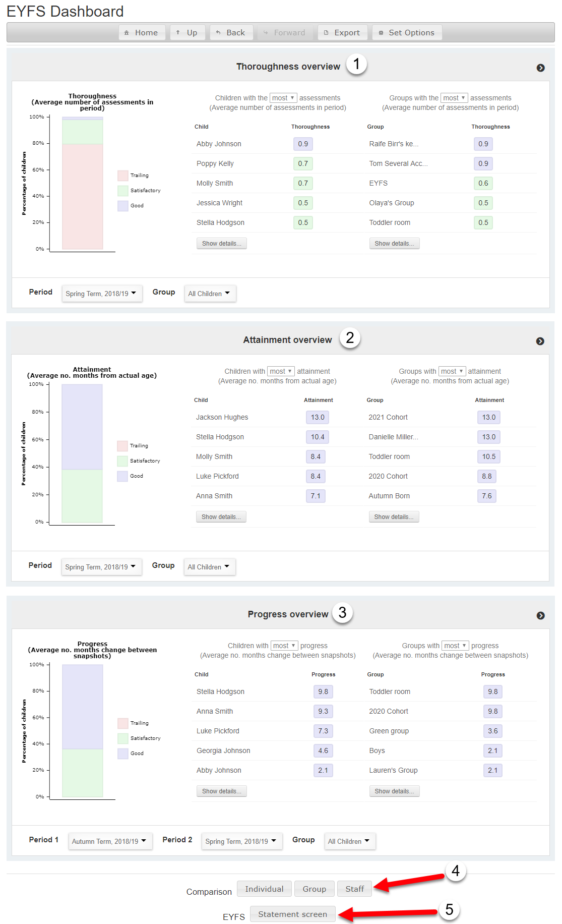Click the Home toolbar button

[142, 33]
